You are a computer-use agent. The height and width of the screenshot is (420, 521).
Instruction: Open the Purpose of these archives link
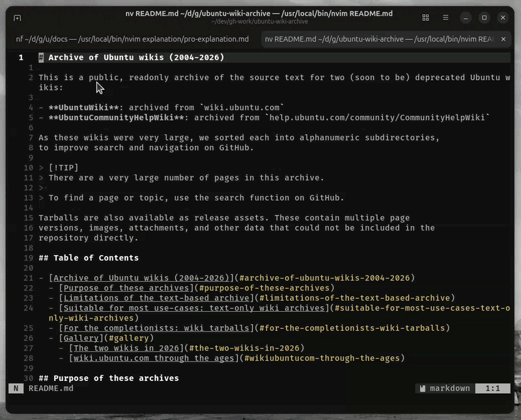coord(120,287)
